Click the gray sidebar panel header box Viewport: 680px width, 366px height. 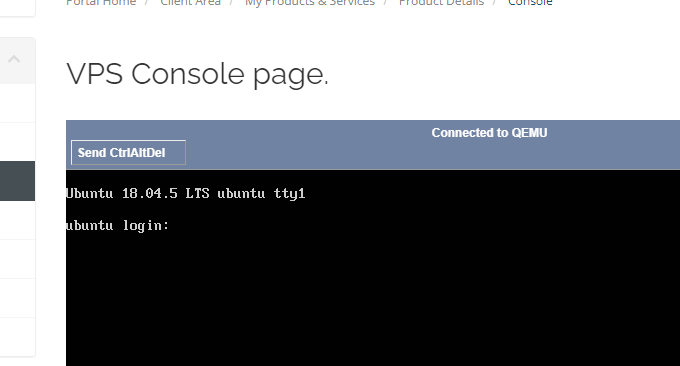coord(17,61)
